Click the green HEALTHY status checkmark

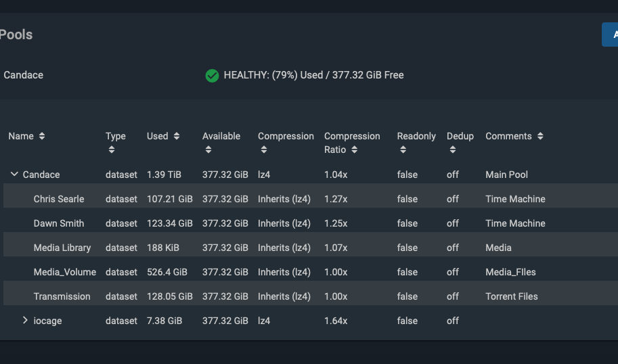tap(212, 75)
